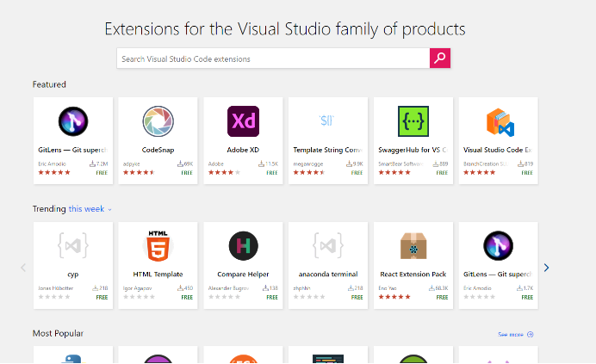The image size is (596, 364).
Task: Click publisher name Eric Amodio in Featured
Action: coord(52,163)
